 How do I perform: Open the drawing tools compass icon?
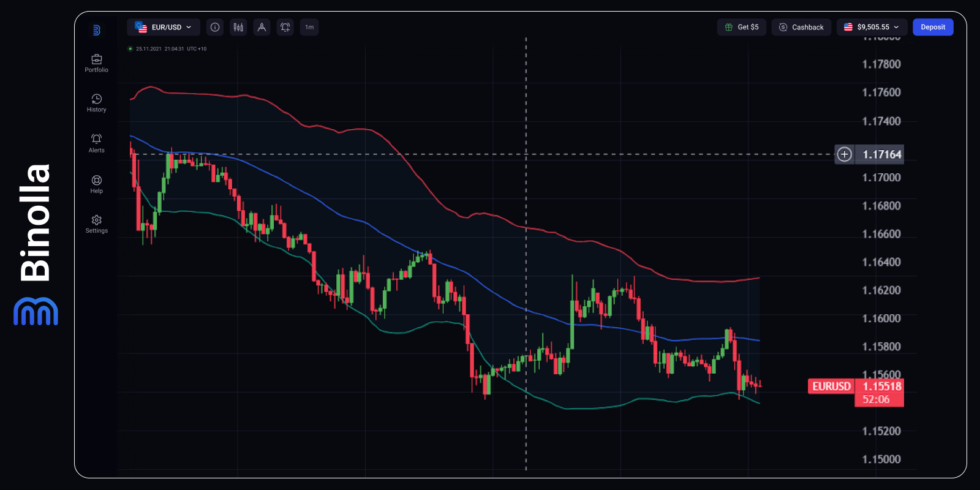tap(262, 27)
